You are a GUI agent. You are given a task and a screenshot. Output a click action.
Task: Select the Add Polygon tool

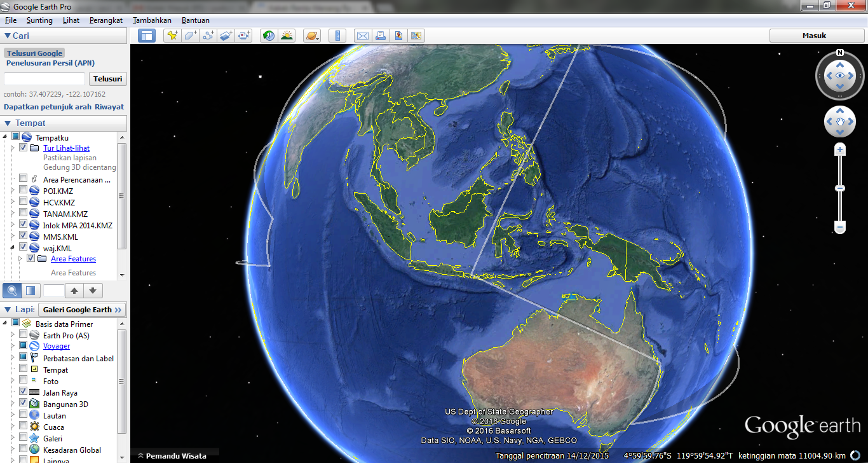click(x=190, y=36)
